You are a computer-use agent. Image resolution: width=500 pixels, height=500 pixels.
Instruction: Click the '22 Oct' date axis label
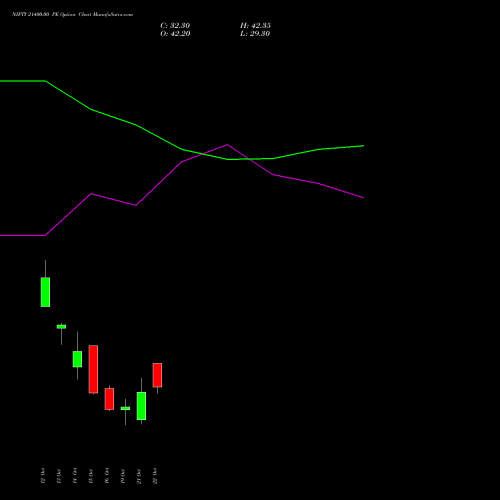[155, 476]
